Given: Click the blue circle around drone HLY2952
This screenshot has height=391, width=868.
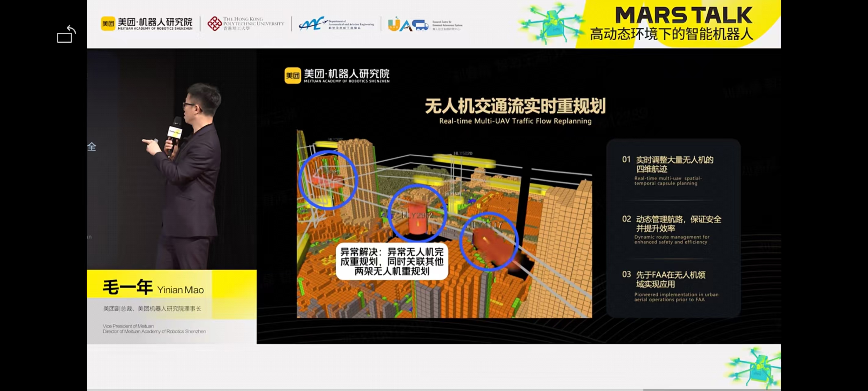Looking at the screenshot, I should 417,213.
